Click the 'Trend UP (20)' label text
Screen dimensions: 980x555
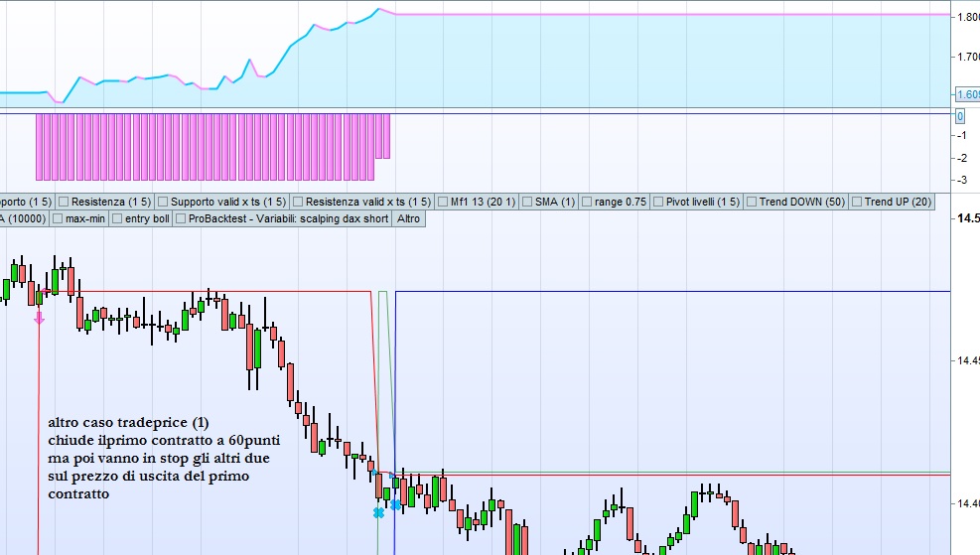[x=898, y=202]
